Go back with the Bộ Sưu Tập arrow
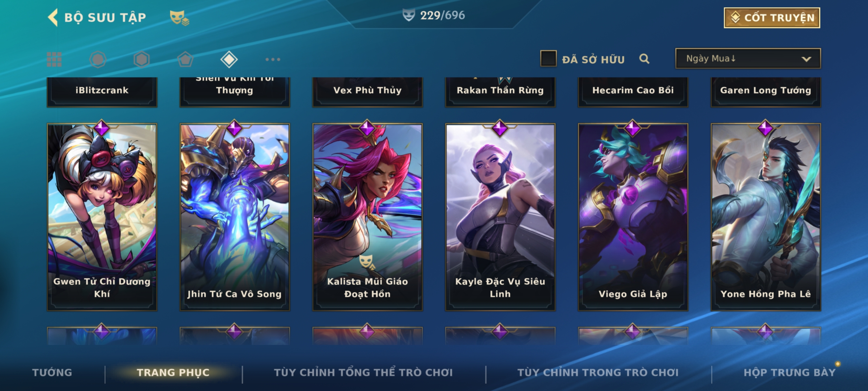Image resolution: width=868 pixels, height=391 pixels. pyautogui.click(x=53, y=17)
